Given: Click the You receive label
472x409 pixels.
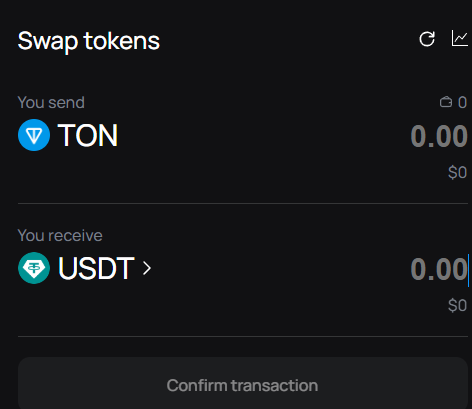Looking at the screenshot, I should (x=60, y=236).
